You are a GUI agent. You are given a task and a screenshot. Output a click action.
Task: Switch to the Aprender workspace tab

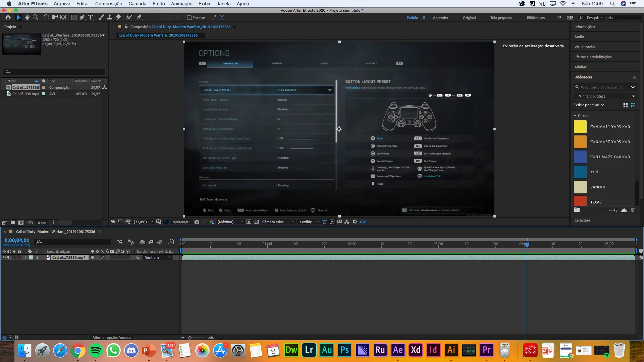click(x=440, y=18)
